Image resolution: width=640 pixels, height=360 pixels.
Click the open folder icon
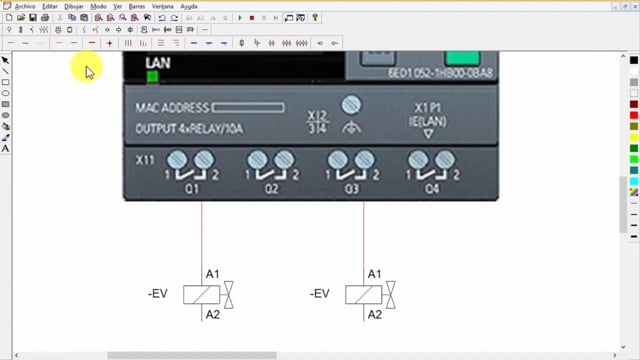click(21, 18)
